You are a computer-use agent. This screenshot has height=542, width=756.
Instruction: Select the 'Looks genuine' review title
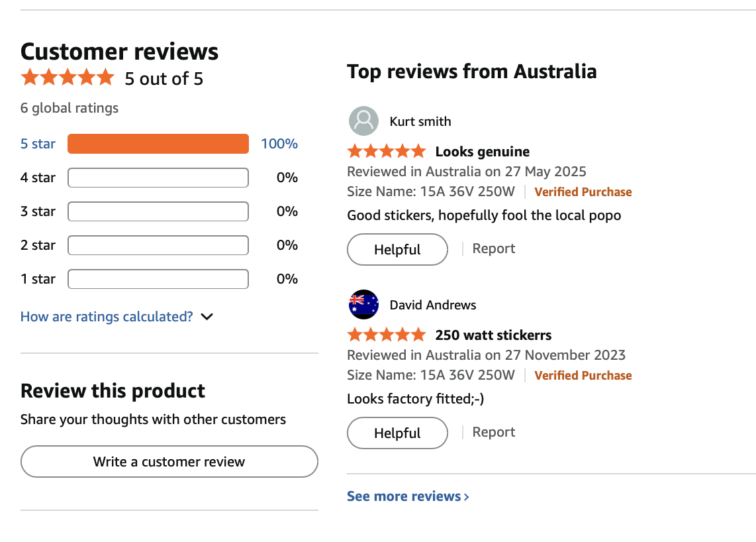tap(482, 151)
